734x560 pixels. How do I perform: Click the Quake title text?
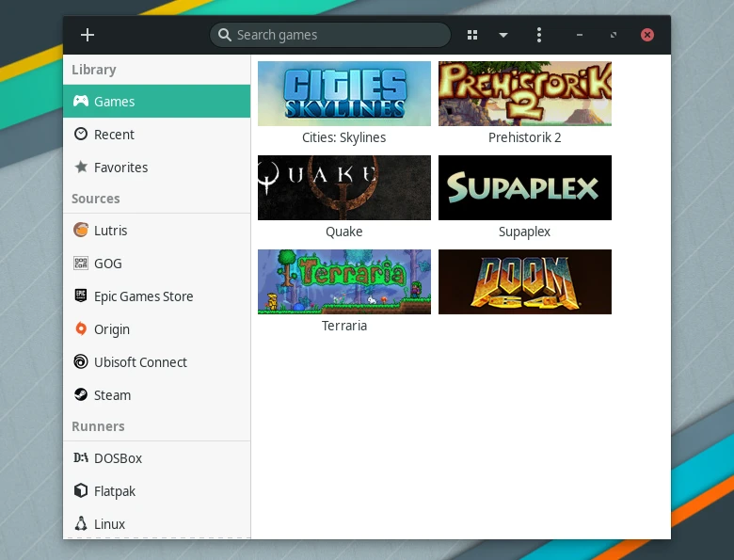pos(344,232)
